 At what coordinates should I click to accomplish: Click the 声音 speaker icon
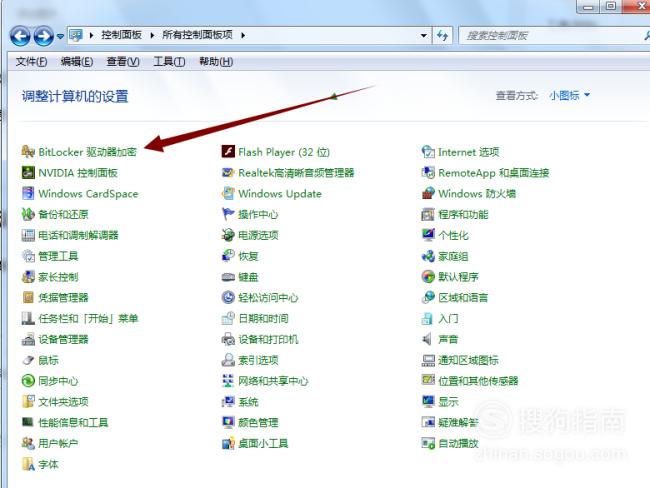pos(427,339)
